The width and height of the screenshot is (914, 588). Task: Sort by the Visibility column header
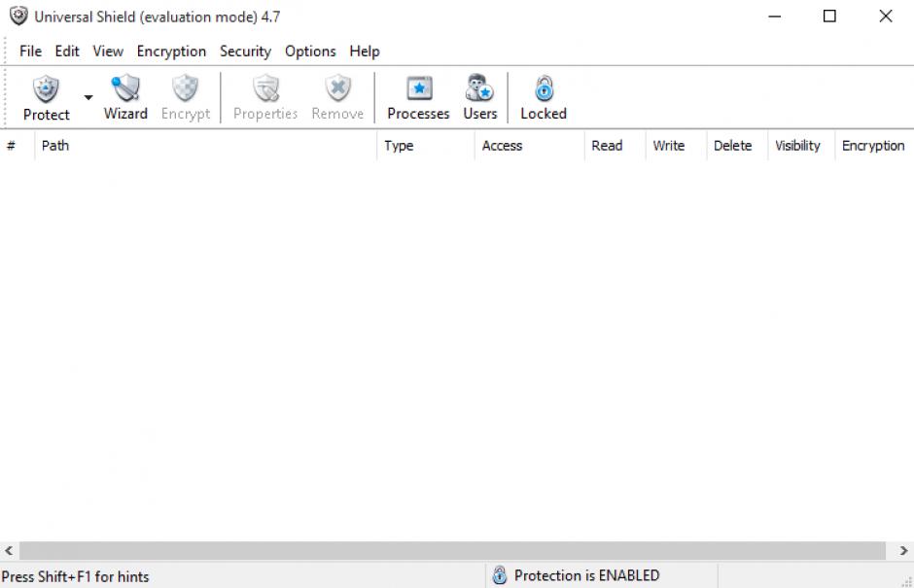(801, 146)
